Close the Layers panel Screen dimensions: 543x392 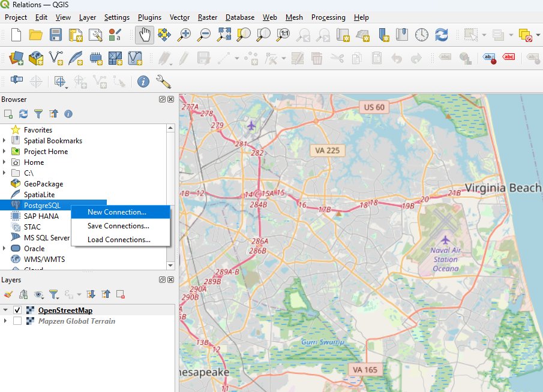coord(171,279)
